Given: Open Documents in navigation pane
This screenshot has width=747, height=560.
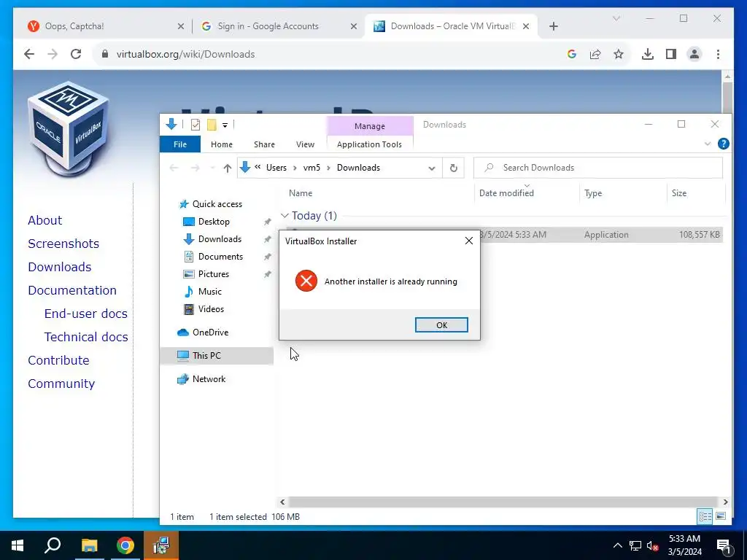Looking at the screenshot, I should pos(220,256).
